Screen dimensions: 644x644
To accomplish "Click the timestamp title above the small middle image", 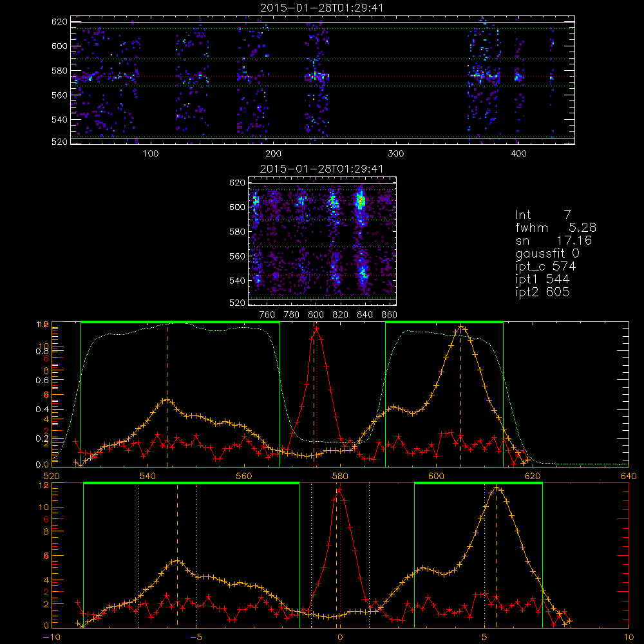I will pos(322,169).
